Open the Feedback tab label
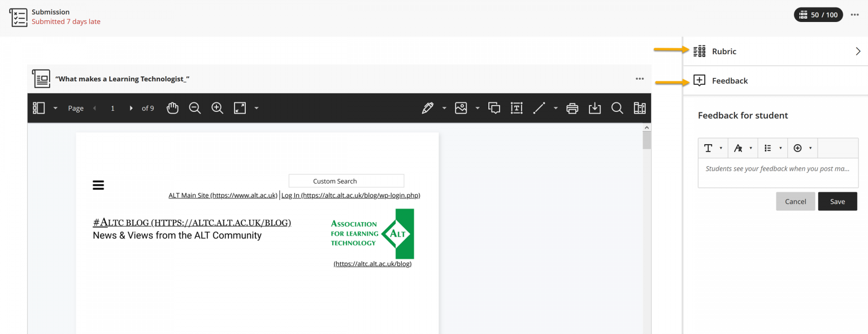Screen dimensions: 868x334 pos(730,81)
